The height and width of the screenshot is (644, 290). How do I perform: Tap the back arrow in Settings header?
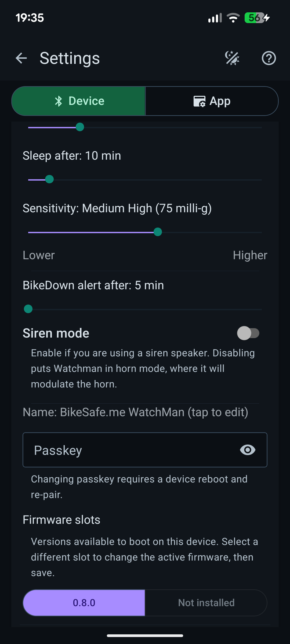[21, 58]
